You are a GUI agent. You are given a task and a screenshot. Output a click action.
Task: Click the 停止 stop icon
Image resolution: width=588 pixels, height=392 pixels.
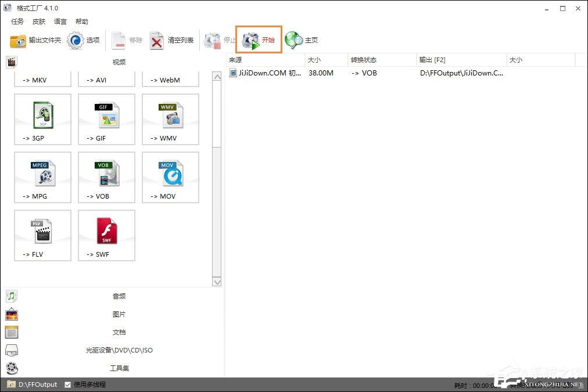pos(212,40)
